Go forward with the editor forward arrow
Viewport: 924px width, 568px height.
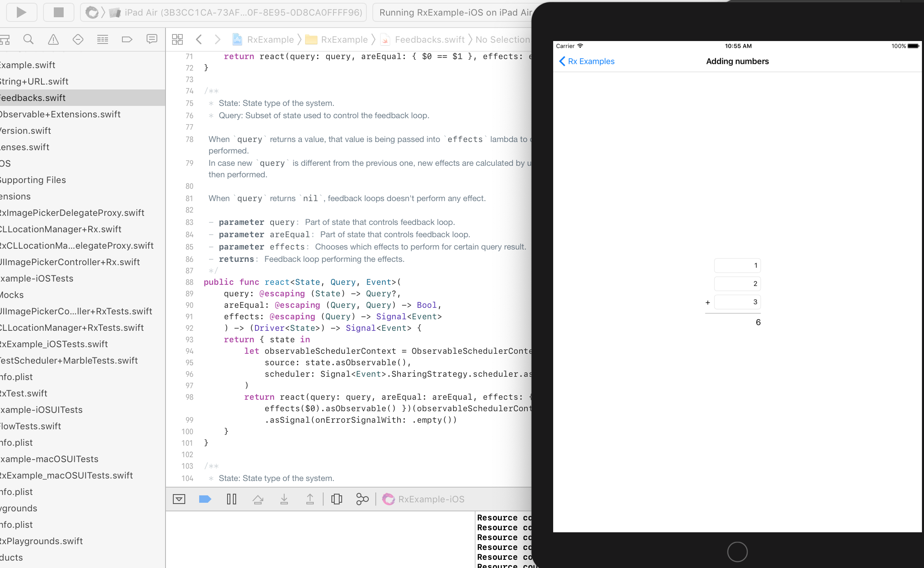tap(218, 39)
